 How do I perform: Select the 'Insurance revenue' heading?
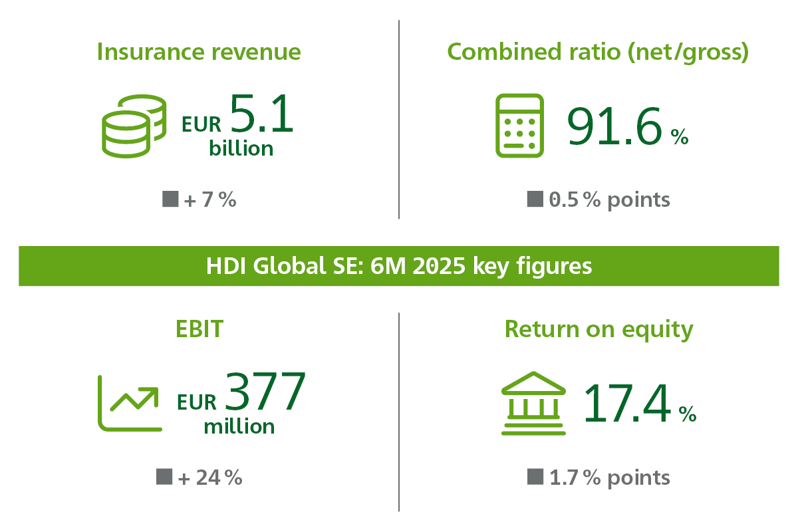199,52
